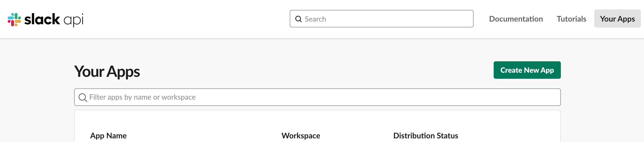Focus the filter apps input field
The image size is (644, 142).
[x=350, y=97]
